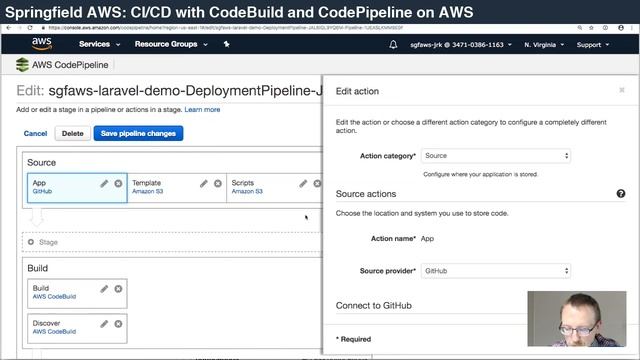This screenshot has height=360, width=640.
Task: Reload the page in browser
Action: (30, 28)
